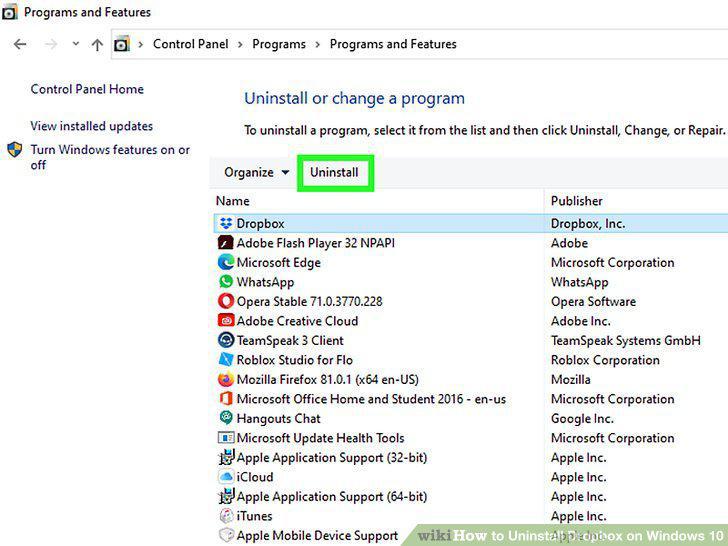Select Roblox Studio for Flo entry
The height and width of the screenshot is (546, 728).
point(295,360)
